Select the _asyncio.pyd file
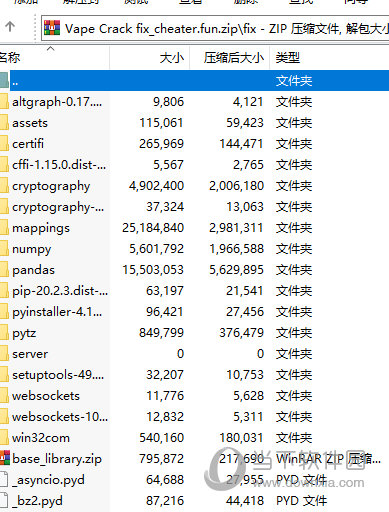 coord(48,480)
